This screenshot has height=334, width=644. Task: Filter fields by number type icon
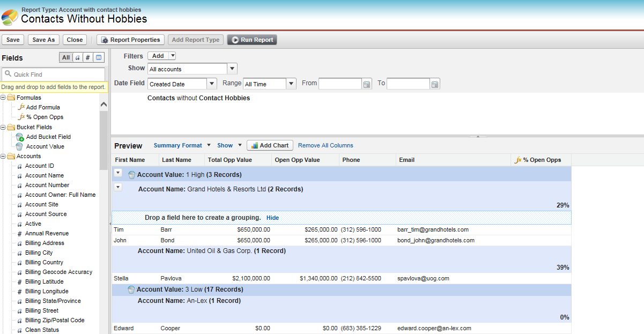pyautogui.click(x=88, y=58)
